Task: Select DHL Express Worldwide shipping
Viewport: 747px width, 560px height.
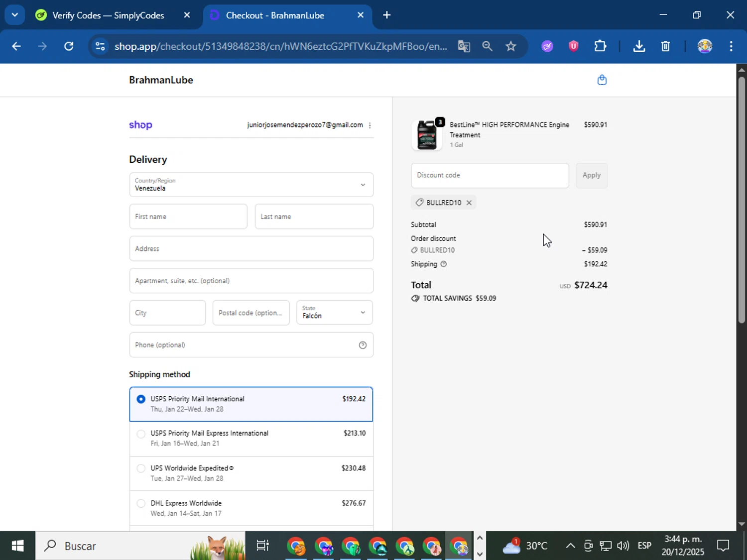Action: tap(251, 508)
